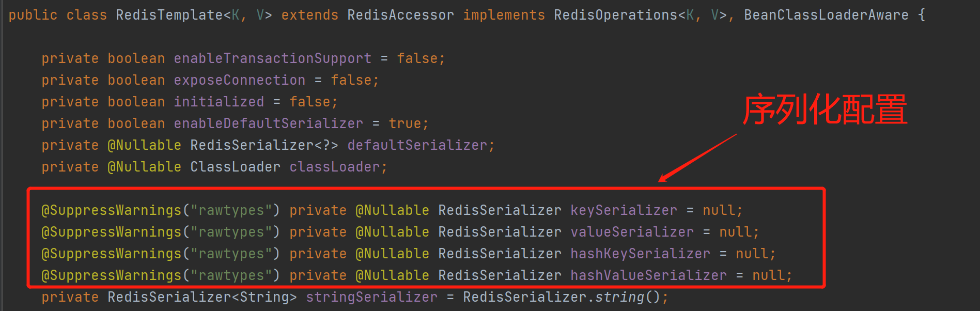Image resolution: width=980 pixels, height=311 pixels.
Task: Click the defaultSerializer field name
Action: coord(417,145)
